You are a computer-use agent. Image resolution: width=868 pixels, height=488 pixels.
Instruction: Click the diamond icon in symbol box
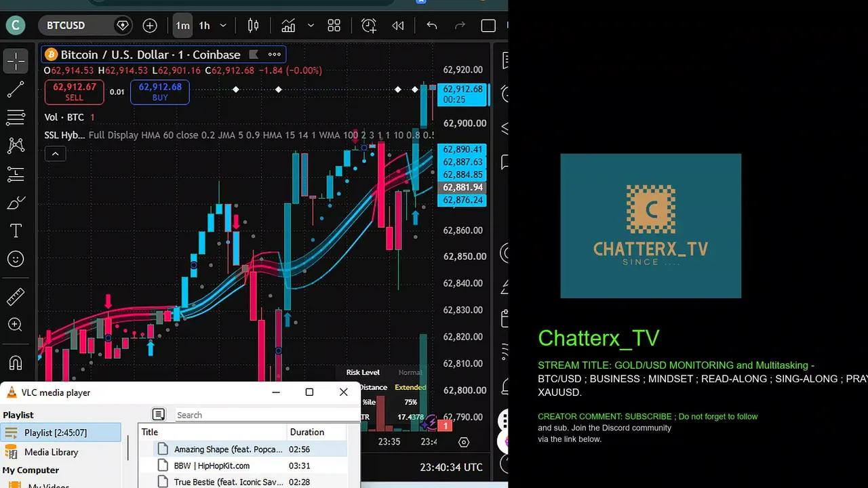click(x=123, y=26)
